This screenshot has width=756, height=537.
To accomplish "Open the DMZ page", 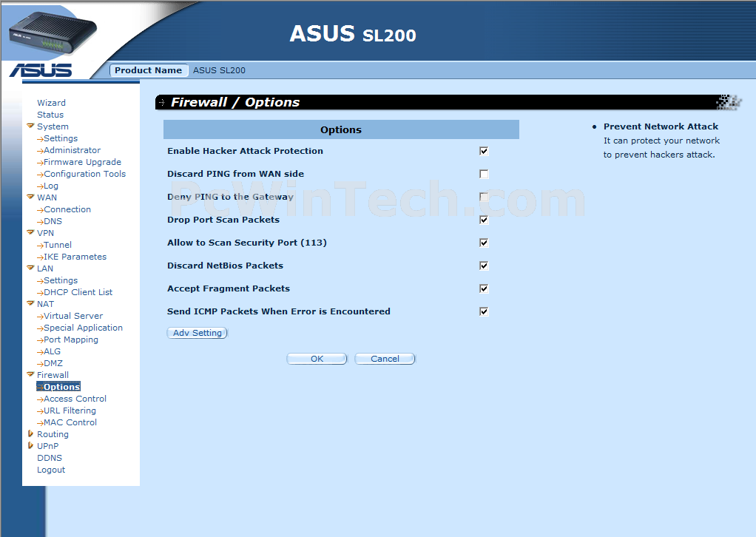I will pyautogui.click(x=53, y=363).
